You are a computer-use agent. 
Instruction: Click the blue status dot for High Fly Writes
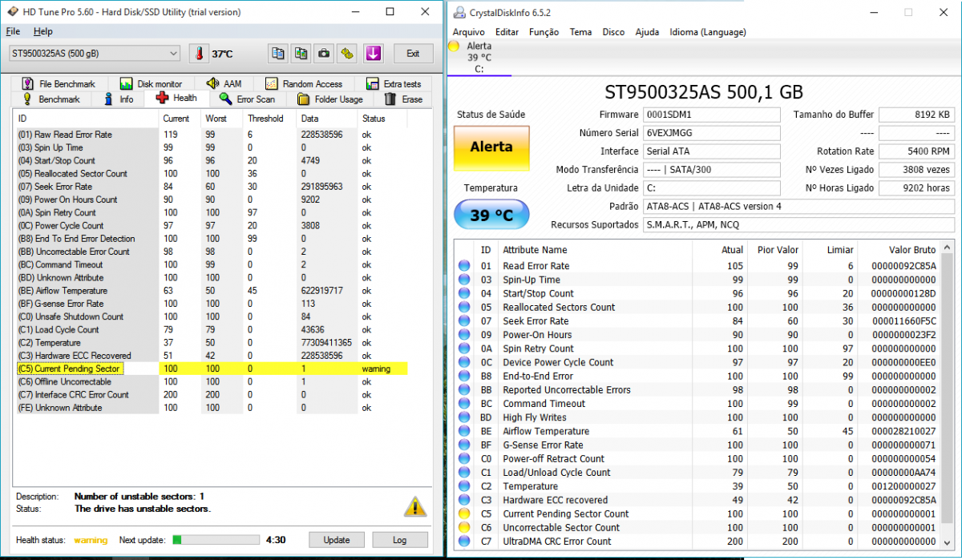tap(464, 417)
